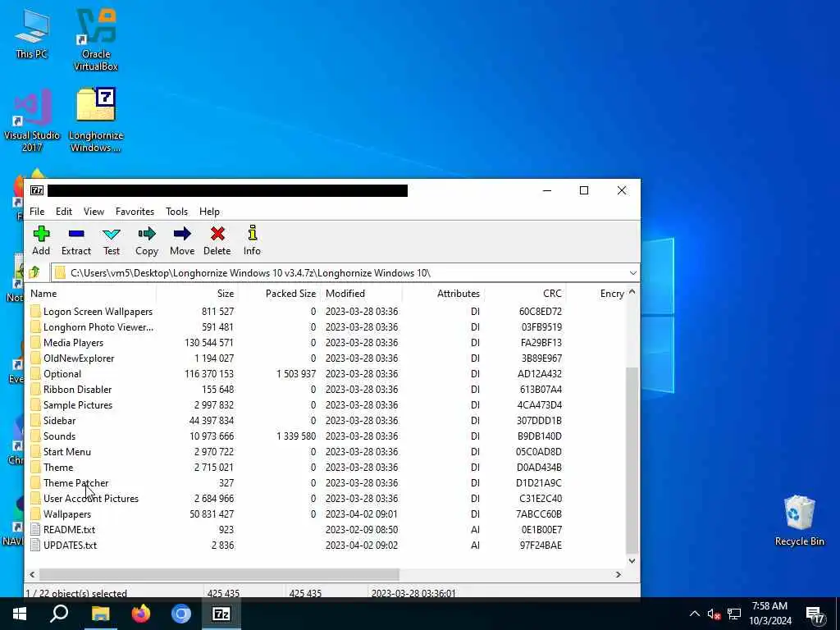Open the File menu
The image size is (840, 630).
pos(37,212)
